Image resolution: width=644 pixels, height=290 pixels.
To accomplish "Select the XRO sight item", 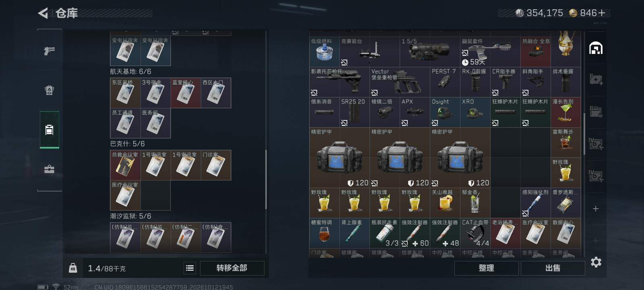I will click(x=475, y=112).
